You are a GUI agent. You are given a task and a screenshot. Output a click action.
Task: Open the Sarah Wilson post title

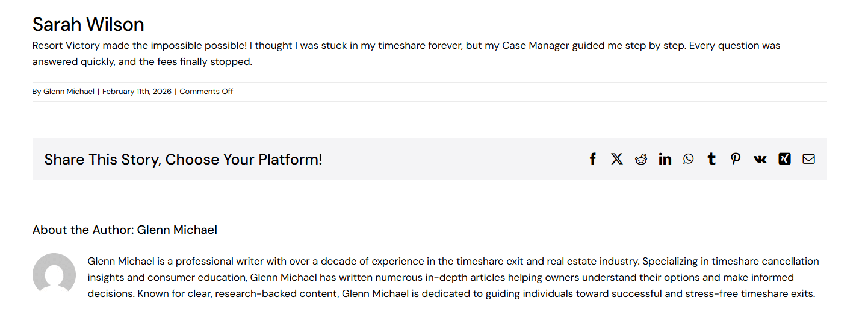pos(88,24)
